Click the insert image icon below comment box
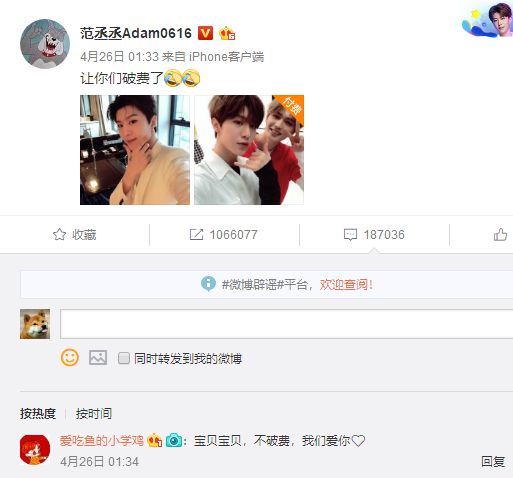Image resolution: width=513 pixels, height=478 pixels. [x=98, y=358]
